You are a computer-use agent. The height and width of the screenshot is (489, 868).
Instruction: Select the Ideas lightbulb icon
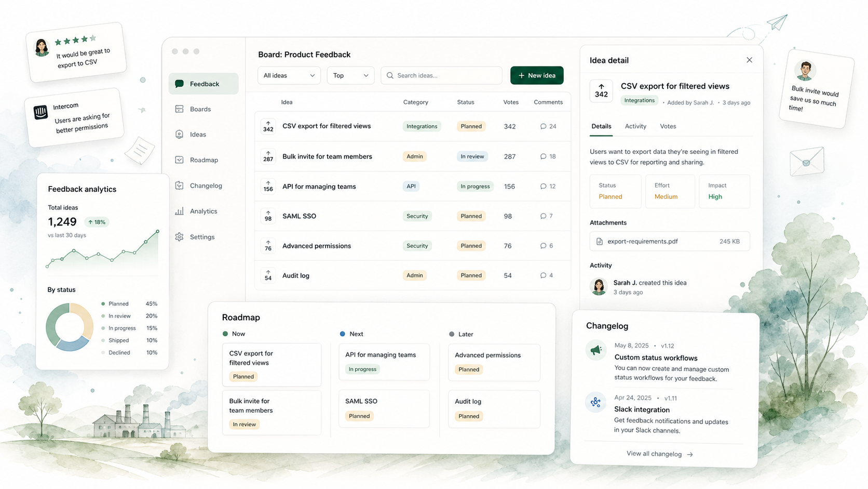(179, 134)
